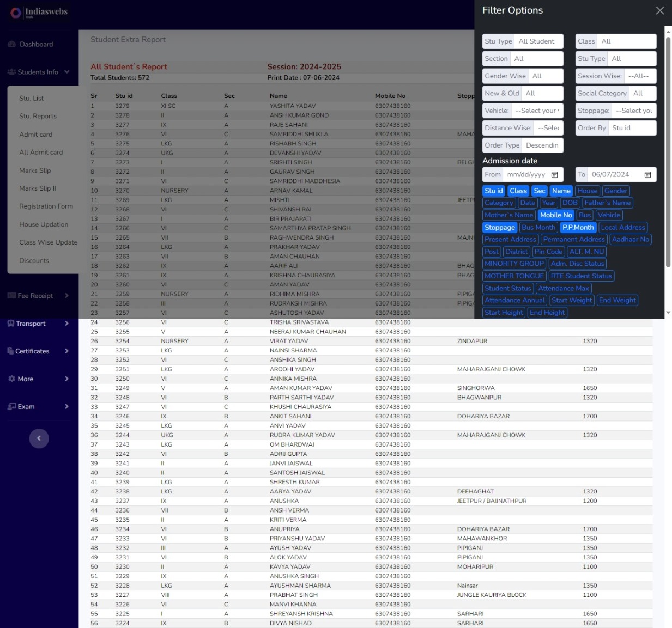Open the Section filter dropdown
The width and height of the screenshot is (672, 628).
(x=536, y=59)
